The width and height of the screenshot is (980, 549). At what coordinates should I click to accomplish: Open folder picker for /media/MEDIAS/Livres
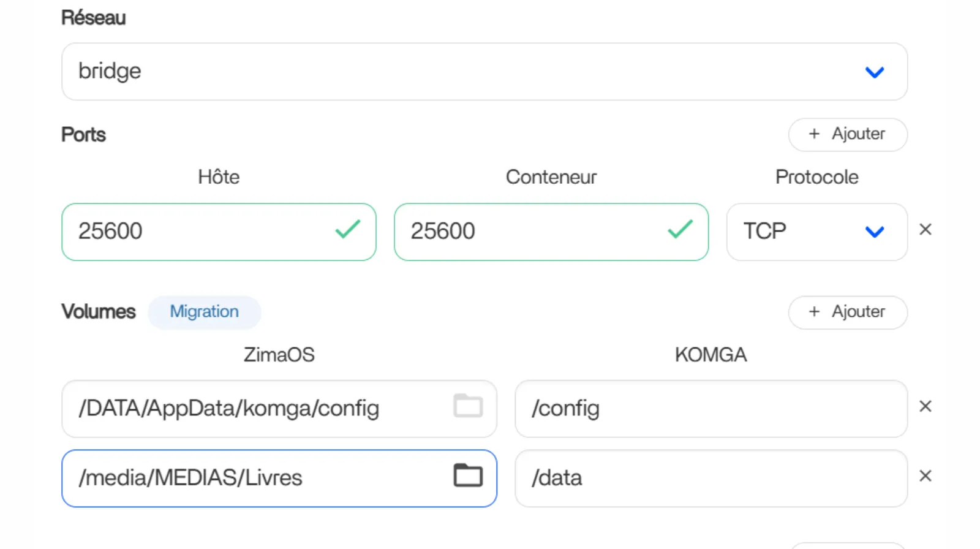[468, 475]
